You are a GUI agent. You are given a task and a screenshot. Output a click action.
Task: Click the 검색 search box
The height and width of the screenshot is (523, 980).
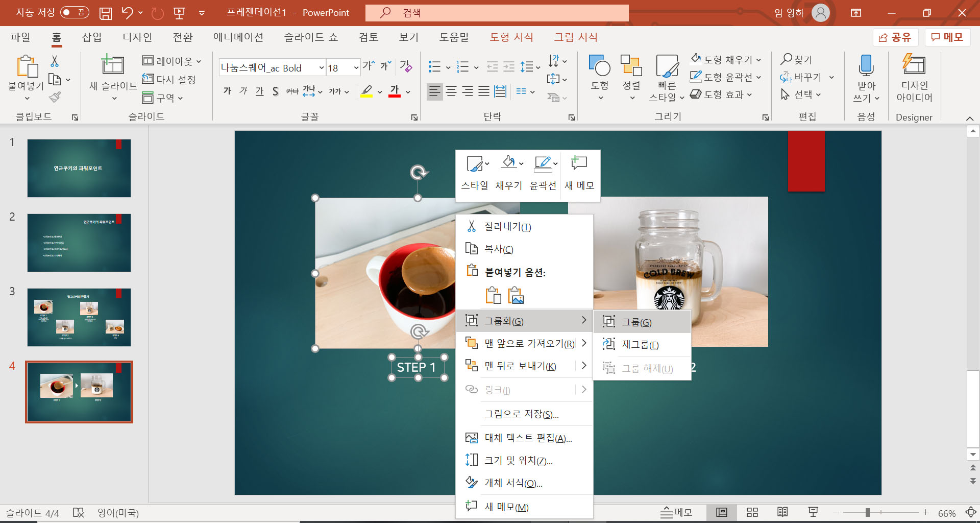pyautogui.click(x=497, y=13)
